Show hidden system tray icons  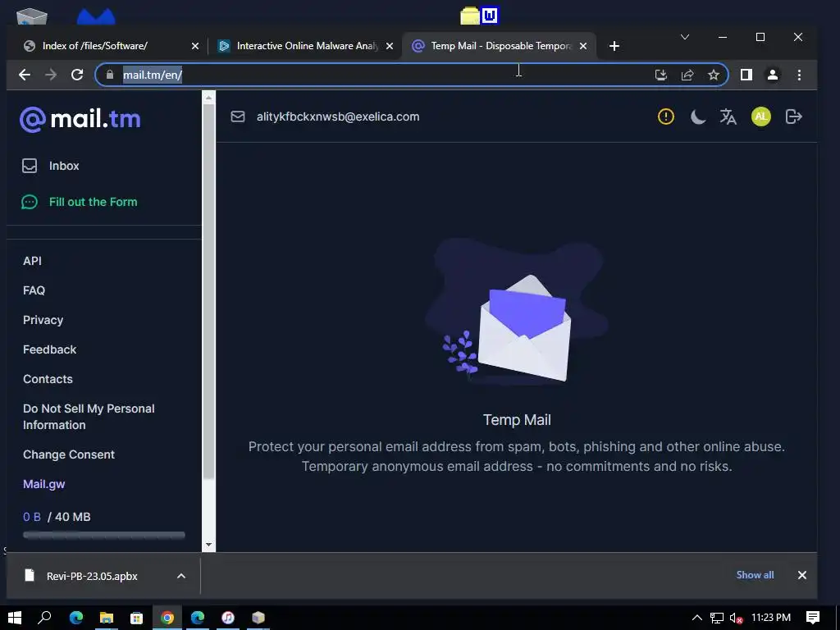pos(697,618)
